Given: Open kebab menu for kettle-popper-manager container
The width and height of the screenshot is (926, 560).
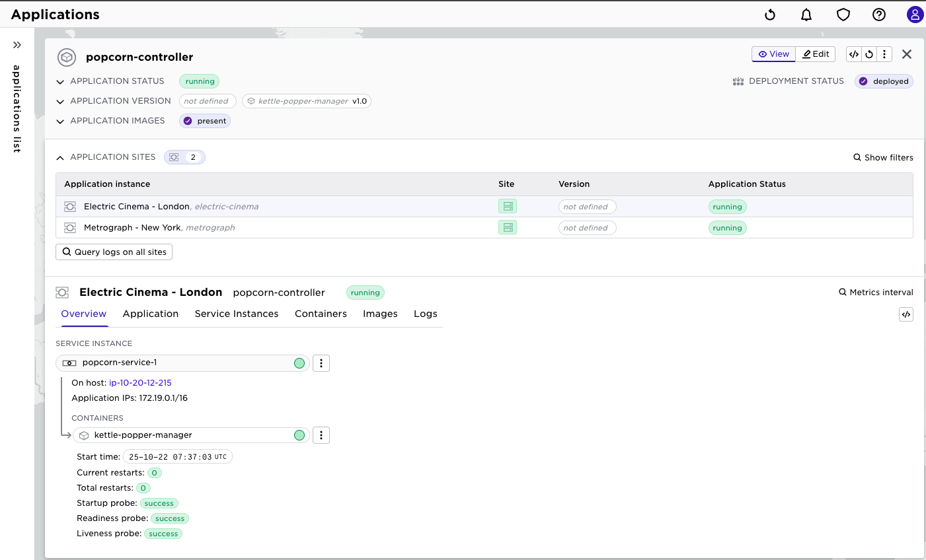Looking at the screenshot, I should pos(321,435).
